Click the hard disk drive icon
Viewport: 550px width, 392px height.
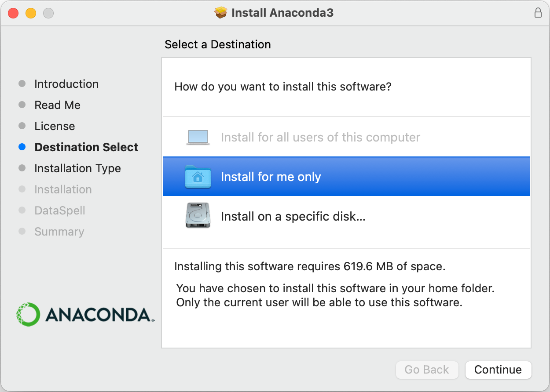click(198, 215)
